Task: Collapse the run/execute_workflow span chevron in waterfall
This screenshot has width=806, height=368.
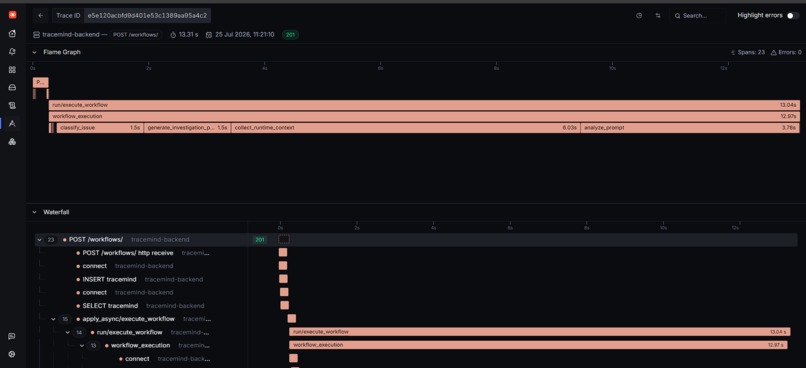Action: pyautogui.click(x=67, y=333)
